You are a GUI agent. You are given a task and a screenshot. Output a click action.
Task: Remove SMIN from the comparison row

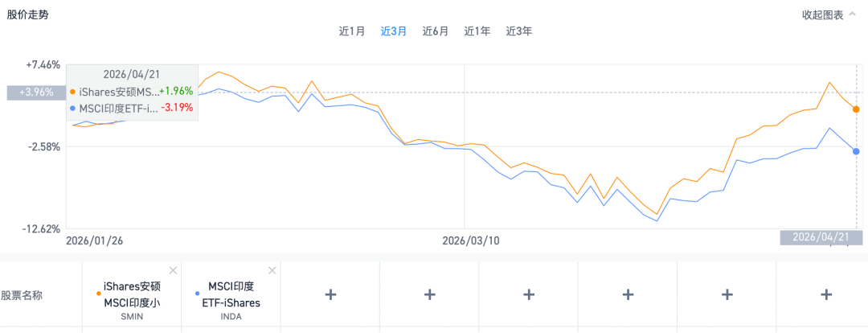[x=173, y=270]
